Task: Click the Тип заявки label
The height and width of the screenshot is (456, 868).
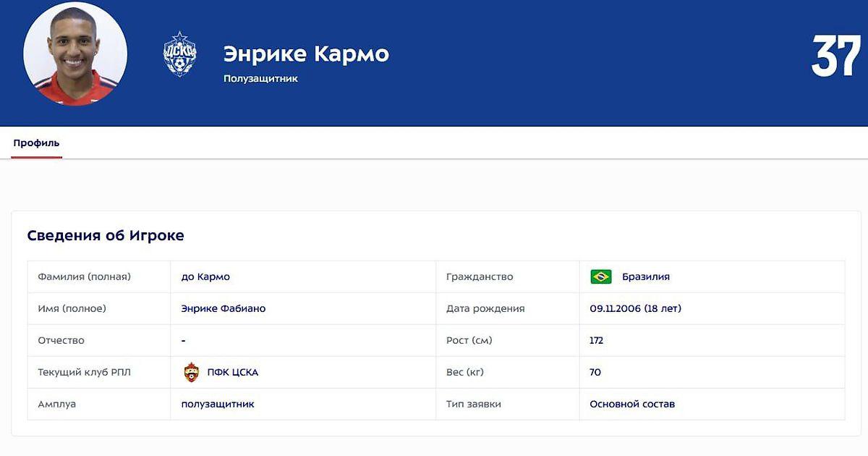Action: tap(474, 404)
